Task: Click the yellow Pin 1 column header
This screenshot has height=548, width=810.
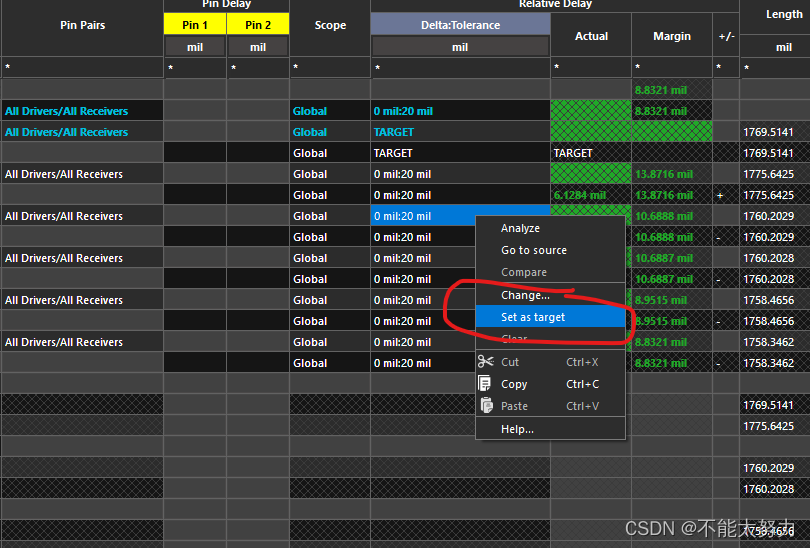Action: click(195, 25)
